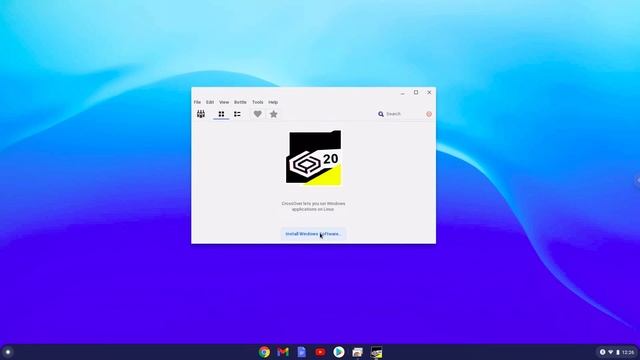Click the battery icon in the status tray
The image size is (640, 360).
point(618,352)
